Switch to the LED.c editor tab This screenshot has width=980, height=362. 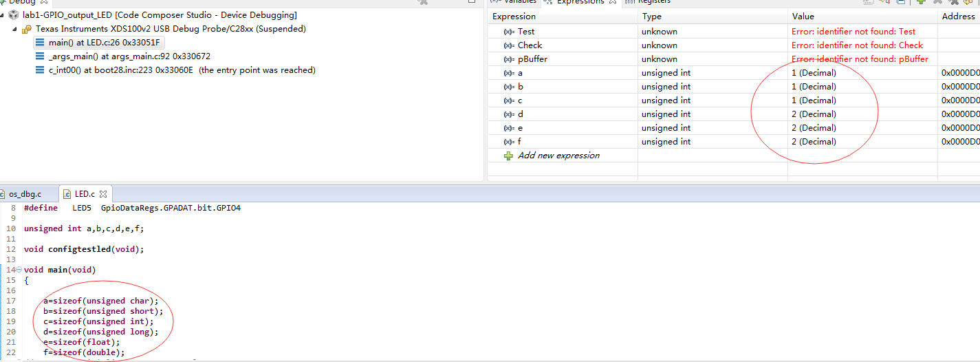85,194
